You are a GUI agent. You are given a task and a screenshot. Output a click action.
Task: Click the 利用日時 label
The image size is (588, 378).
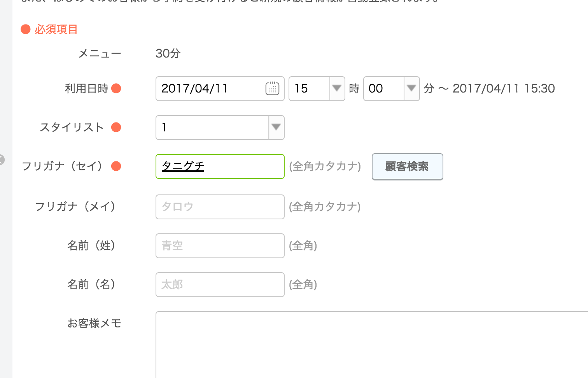point(86,89)
